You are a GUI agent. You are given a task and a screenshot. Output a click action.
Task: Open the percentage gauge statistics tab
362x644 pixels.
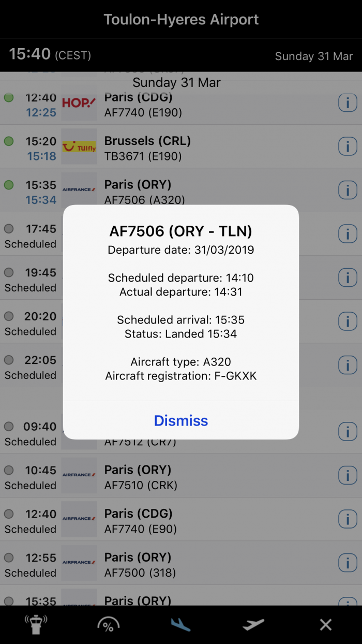[108, 625]
